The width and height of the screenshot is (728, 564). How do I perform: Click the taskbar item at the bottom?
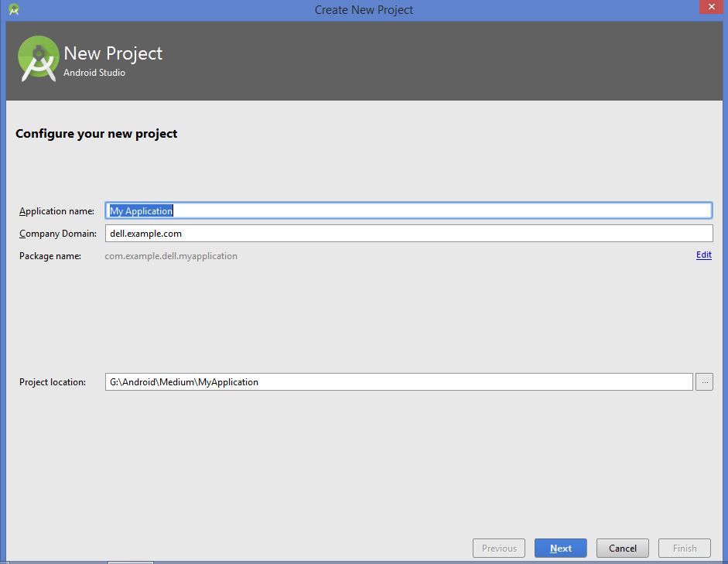pyautogui.click(x=130, y=562)
